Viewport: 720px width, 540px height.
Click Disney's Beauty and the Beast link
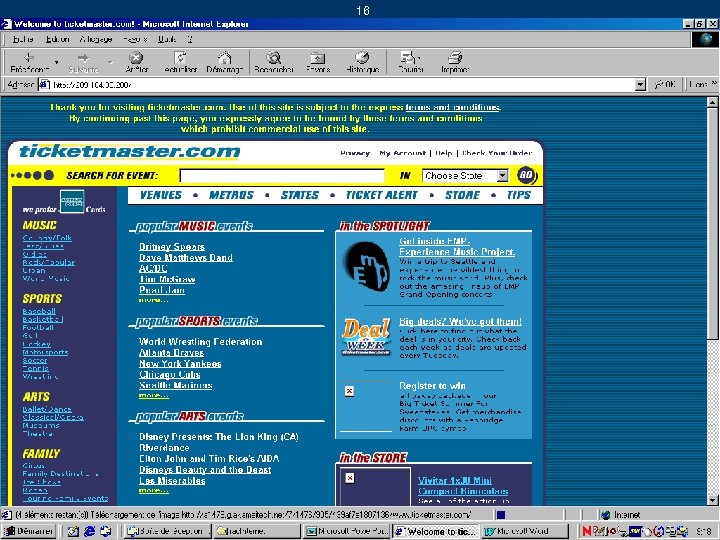coord(205,470)
